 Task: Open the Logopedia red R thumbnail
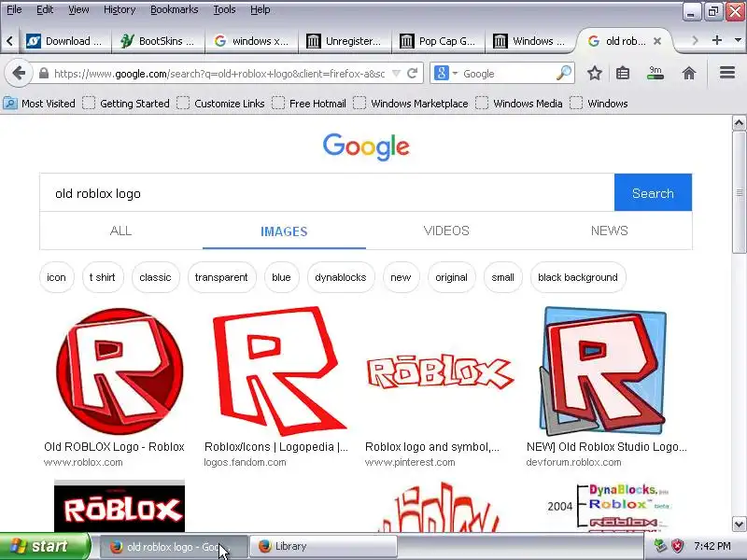[279, 371]
